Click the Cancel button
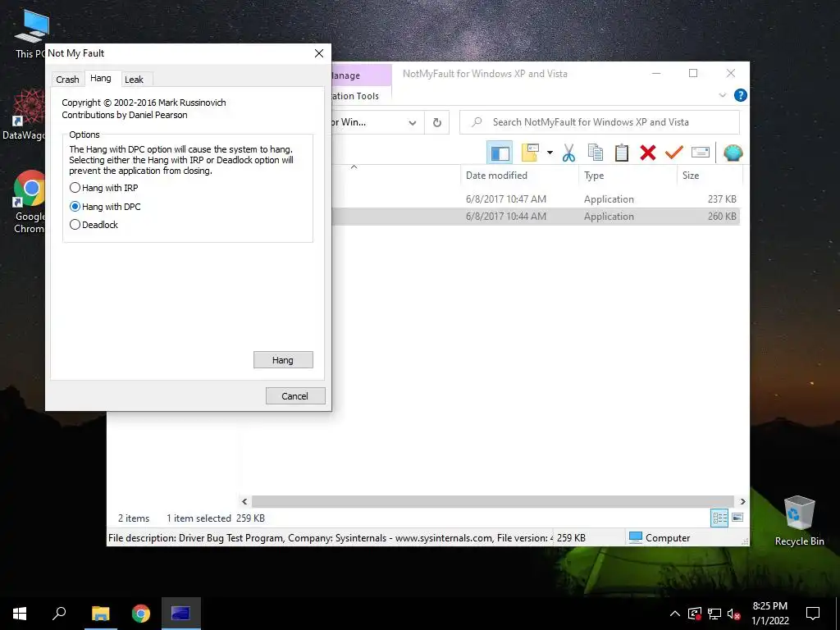The height and width of the screenshot is (630, 840). (x=294, y=396)
